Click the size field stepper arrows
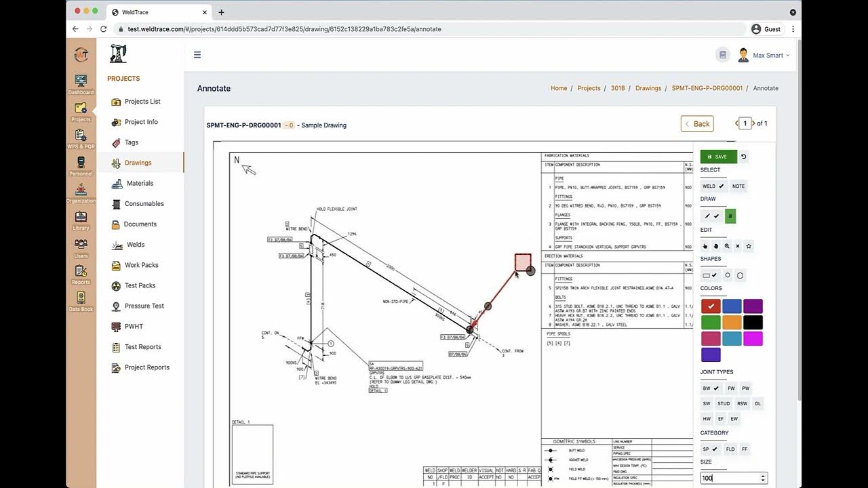 point(763,478)
